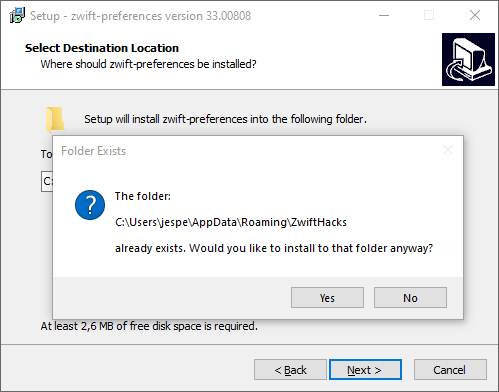Click the Yes button in Folder Exists dialog
This screenshot has width=499, height=392.
pos(327,297)
